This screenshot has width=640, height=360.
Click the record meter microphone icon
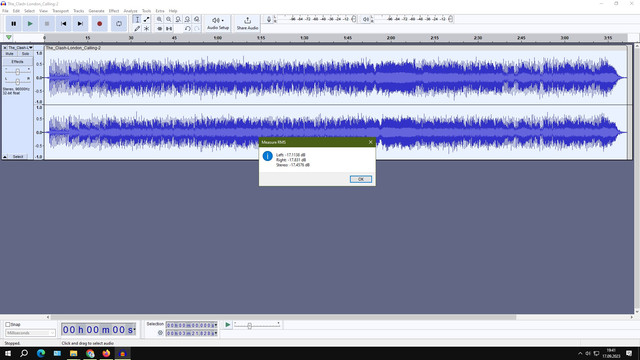click(269, 19)
